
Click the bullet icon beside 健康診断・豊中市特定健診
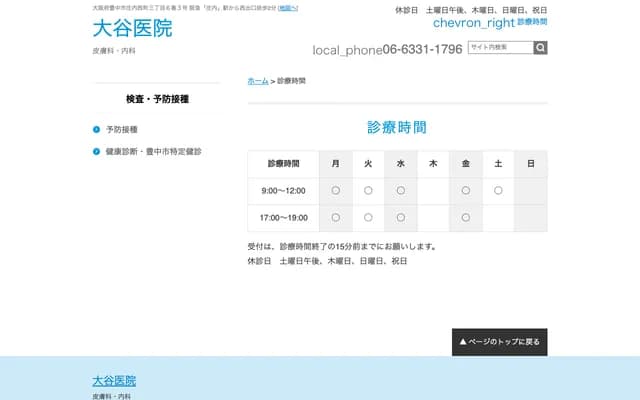(x=96, y=152)
